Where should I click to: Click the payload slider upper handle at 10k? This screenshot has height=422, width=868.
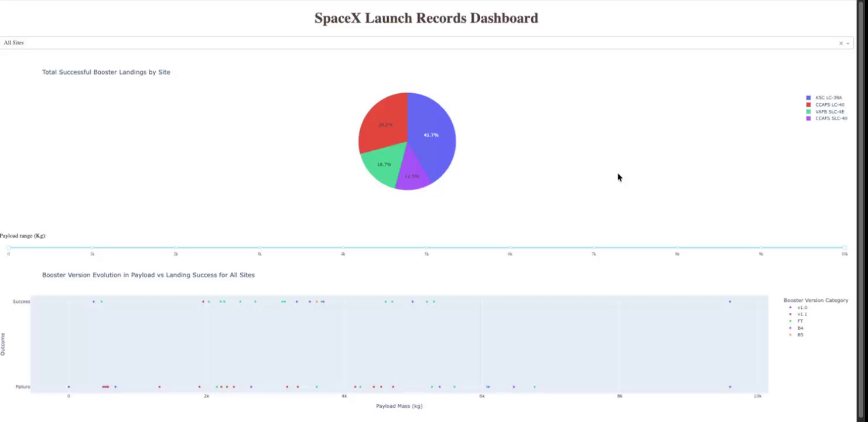click(845, 247)
